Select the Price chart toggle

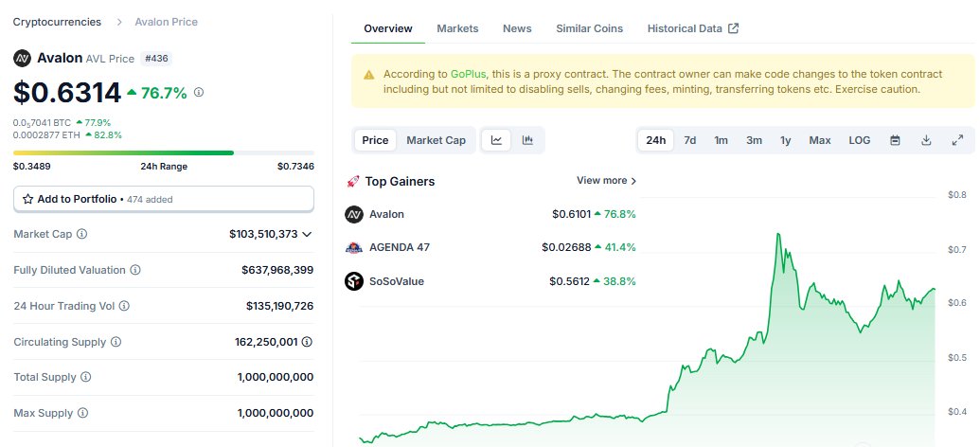375,140
